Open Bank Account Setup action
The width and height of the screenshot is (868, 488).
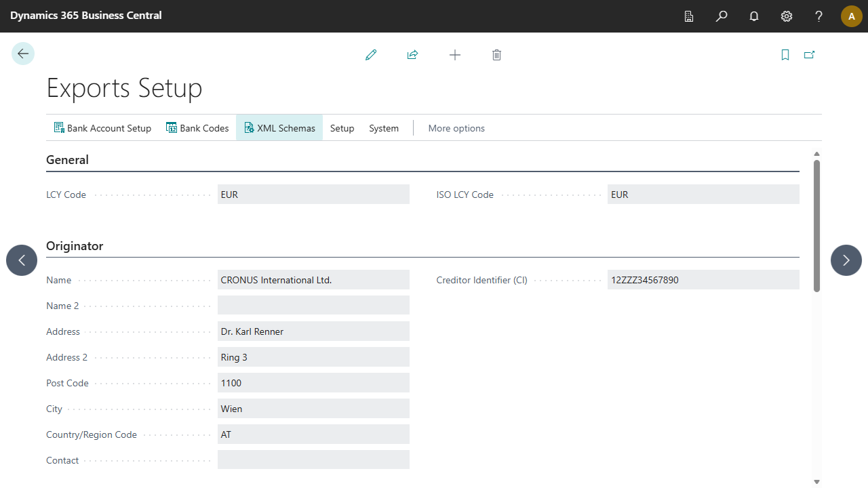(x=102, y=128)
